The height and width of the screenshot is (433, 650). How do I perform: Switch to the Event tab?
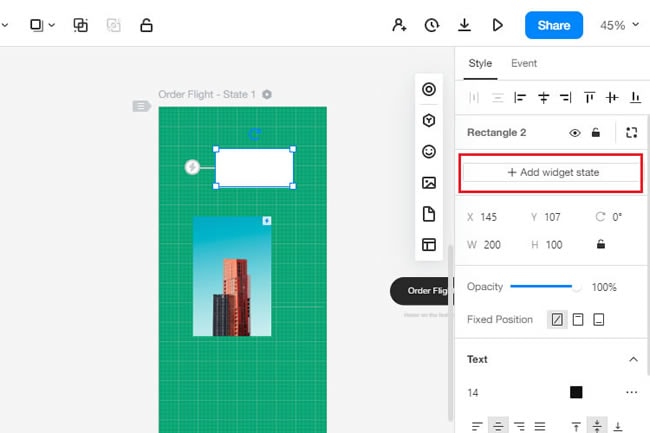(524, 63)
